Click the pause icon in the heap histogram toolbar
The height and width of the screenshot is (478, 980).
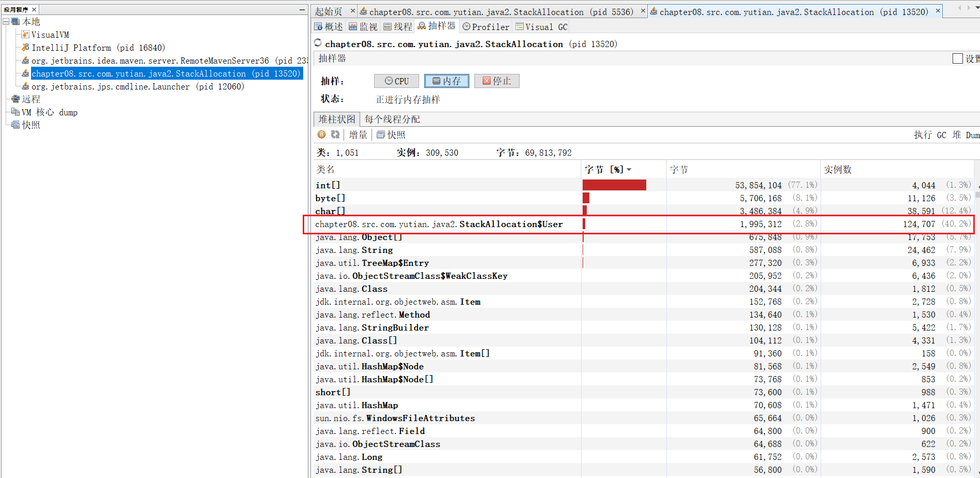point(321,135)
